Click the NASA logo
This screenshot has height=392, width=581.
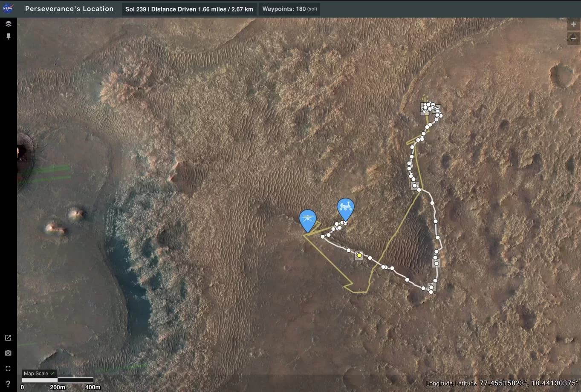pos(8,9)
